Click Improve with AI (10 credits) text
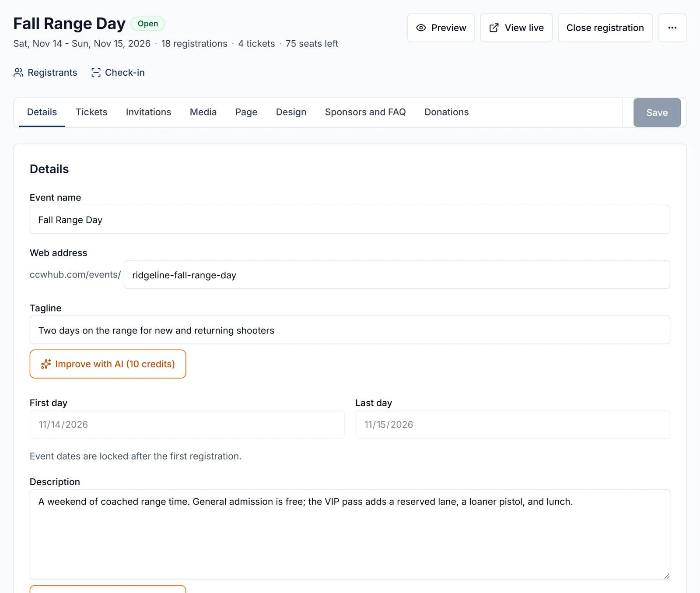700x593 pixels. 115,364
